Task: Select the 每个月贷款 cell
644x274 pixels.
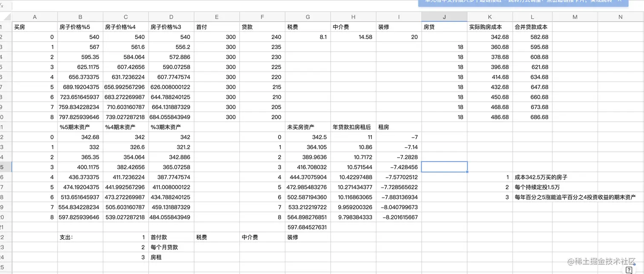Action: coord(171,247)
